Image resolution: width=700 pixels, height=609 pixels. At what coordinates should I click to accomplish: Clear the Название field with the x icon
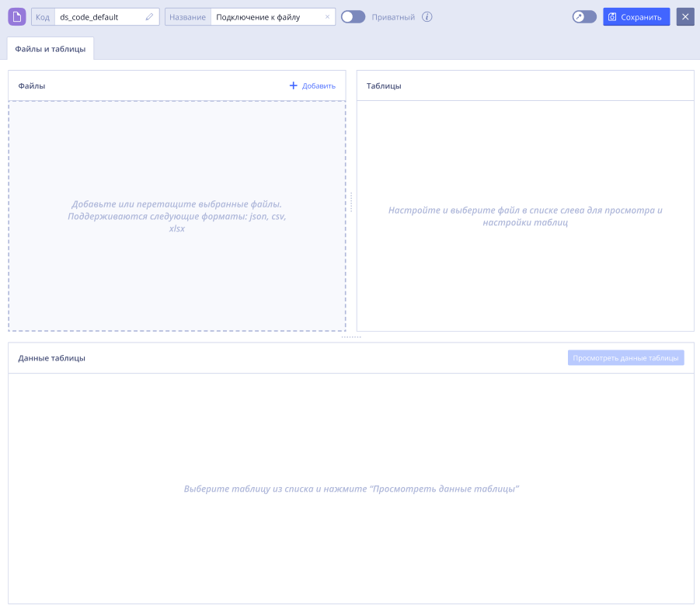point(327,17)
